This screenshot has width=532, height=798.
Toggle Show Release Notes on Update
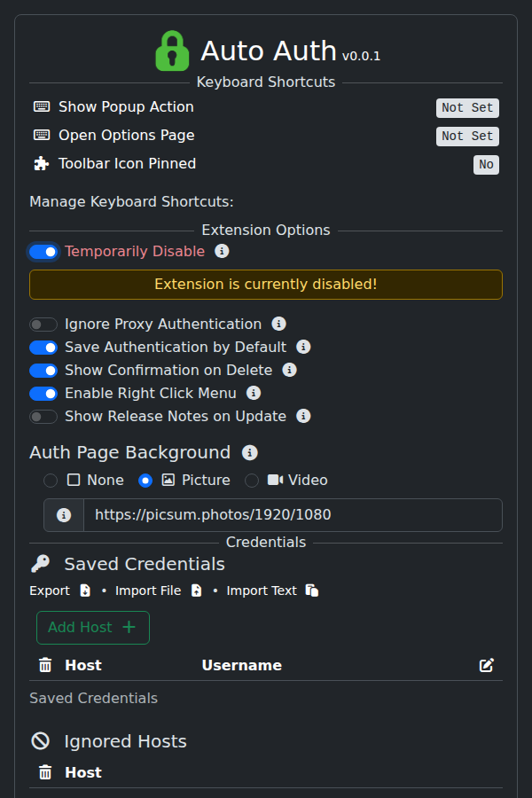pyautogui.click(x=43, y=417)
